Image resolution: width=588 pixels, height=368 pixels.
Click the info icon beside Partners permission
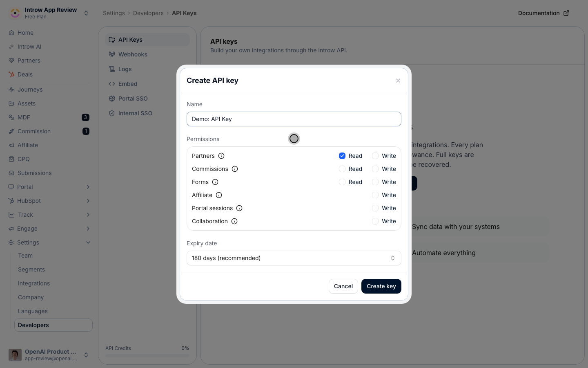(x=221, y=156)
